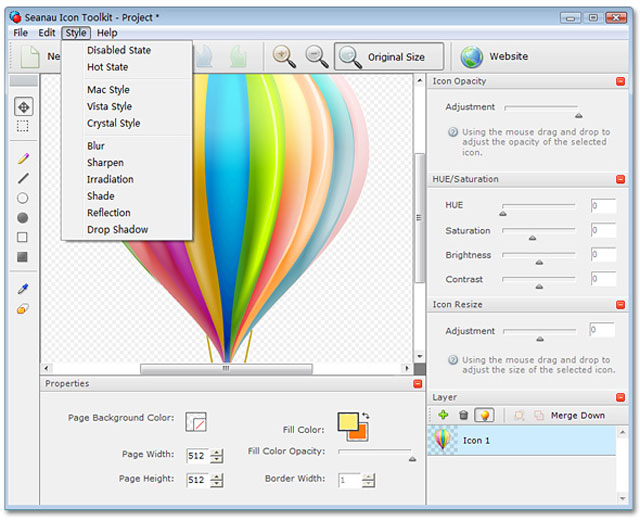
Task: Click the yellow foreground fill color swatch
Action: coord(348,421)
